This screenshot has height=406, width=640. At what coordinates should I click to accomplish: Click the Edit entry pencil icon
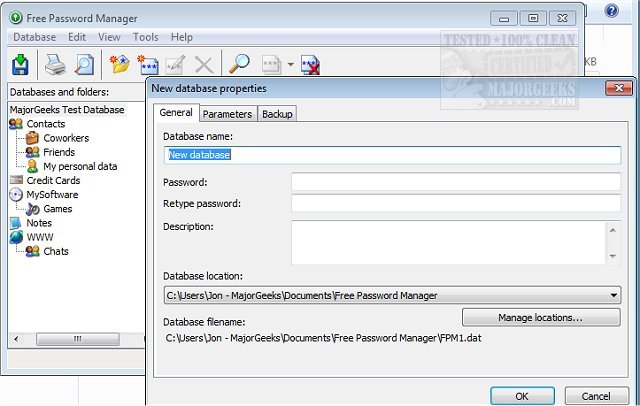coord(176,64)
